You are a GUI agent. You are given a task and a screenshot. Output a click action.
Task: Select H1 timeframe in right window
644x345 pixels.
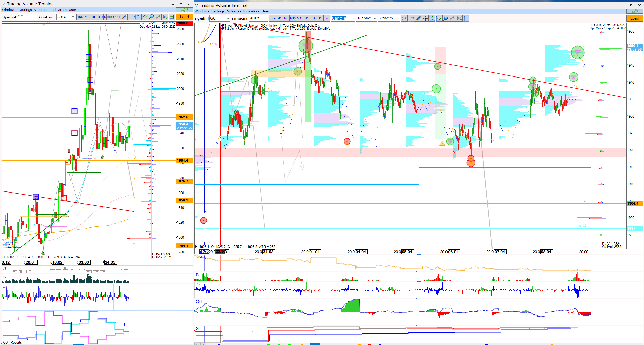click(x=307, y=18)
